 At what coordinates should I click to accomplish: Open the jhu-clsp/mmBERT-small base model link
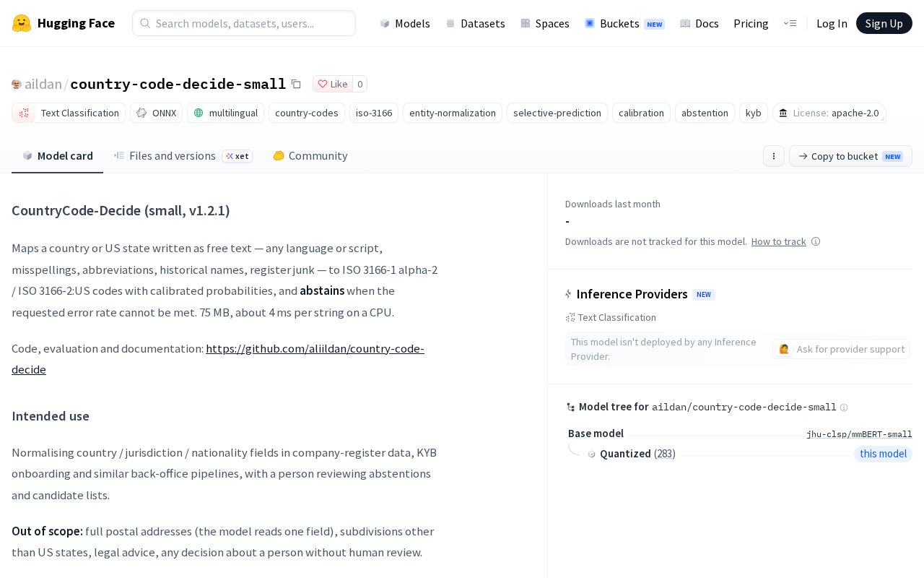click(859, 434)
